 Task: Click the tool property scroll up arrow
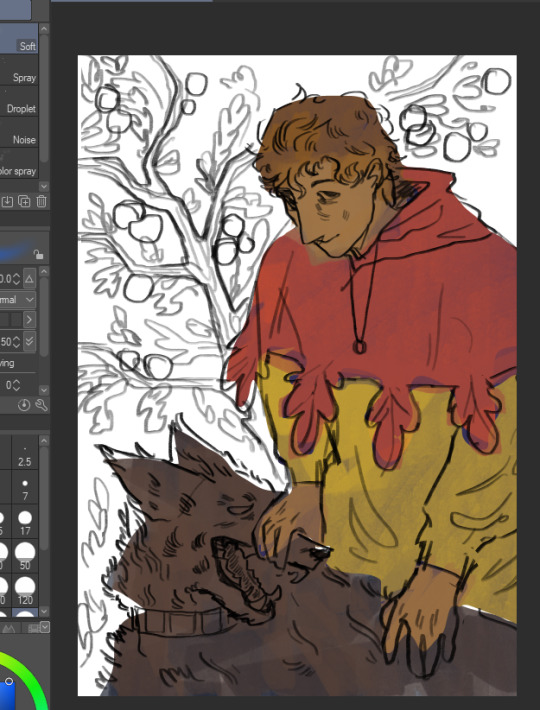44,272
